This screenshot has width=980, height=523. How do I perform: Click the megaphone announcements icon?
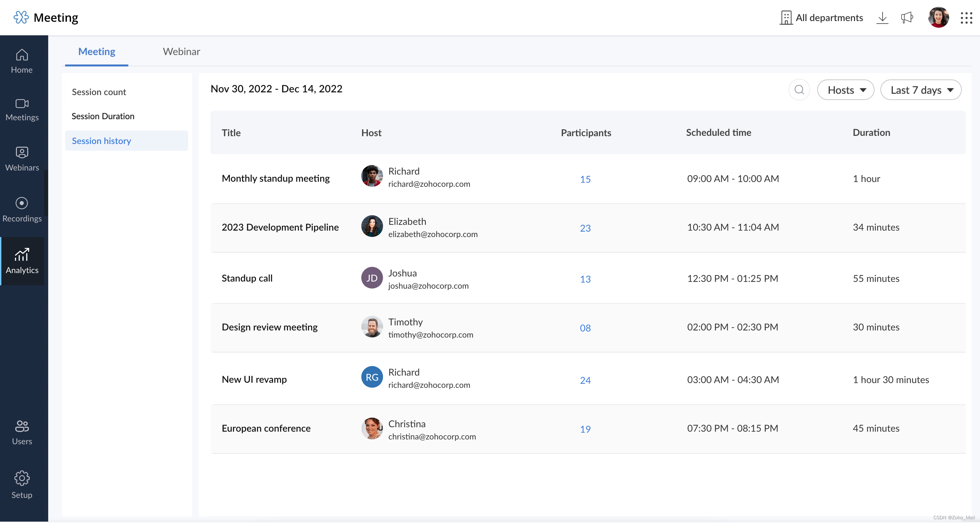[907, 18]
